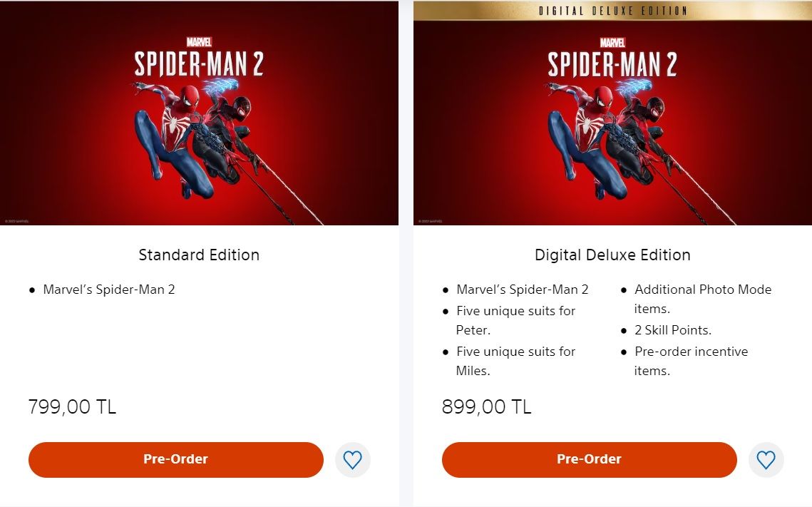Click the 899,00 TL price
Viewport: 812px width, 507px height.
click(486, 406)
